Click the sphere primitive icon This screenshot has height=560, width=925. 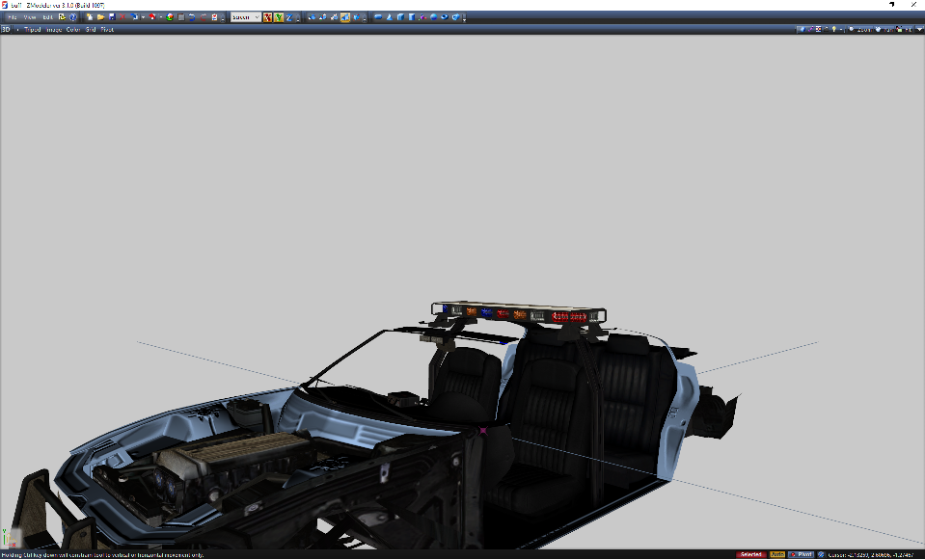pyautogui.click(x=434, y=17)
